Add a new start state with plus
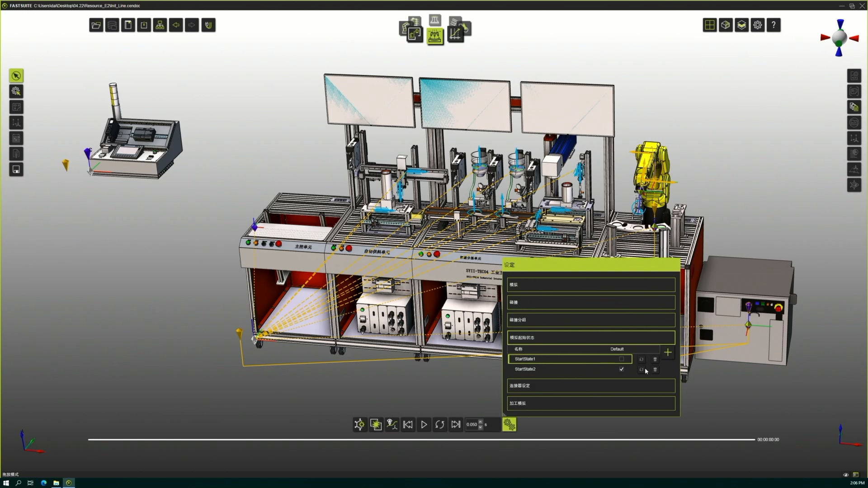The height and width of the screenshot is (488, 868). (x=668, y=352)
